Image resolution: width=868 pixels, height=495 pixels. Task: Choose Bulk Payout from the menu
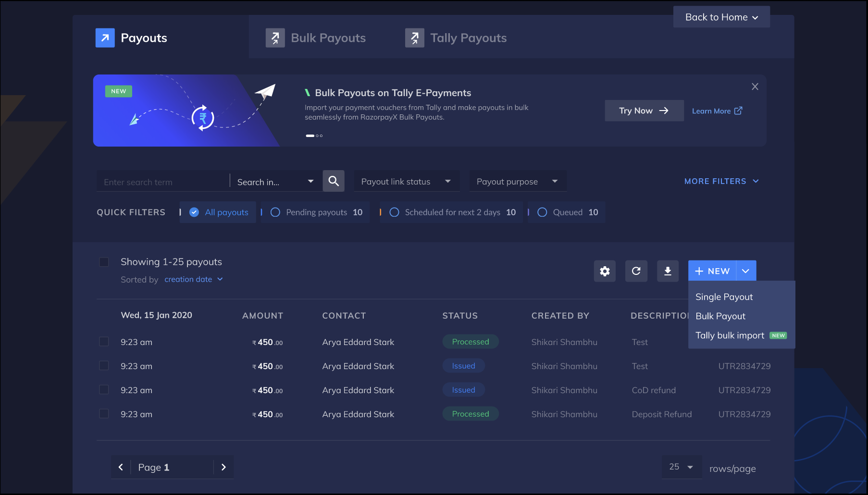720,316
